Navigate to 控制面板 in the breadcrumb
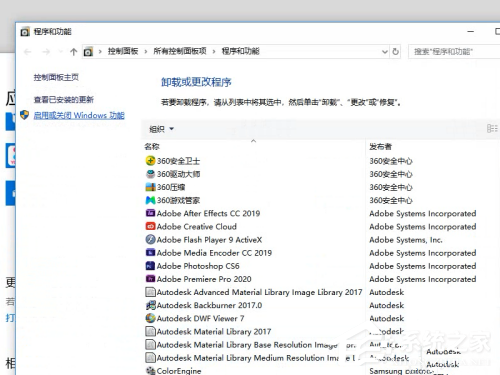This screenshot has width=500, height=375. pos(123,51)
